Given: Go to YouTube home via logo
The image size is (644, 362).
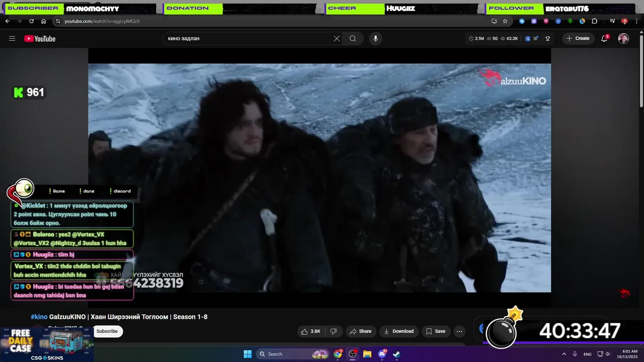Looking at the screenshot, I should (x=40, y=39).
